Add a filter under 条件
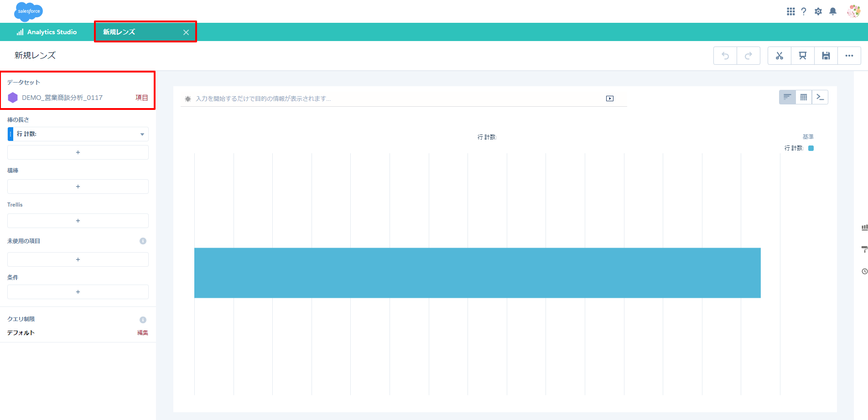The image size is (868, 420). (78, 292)
